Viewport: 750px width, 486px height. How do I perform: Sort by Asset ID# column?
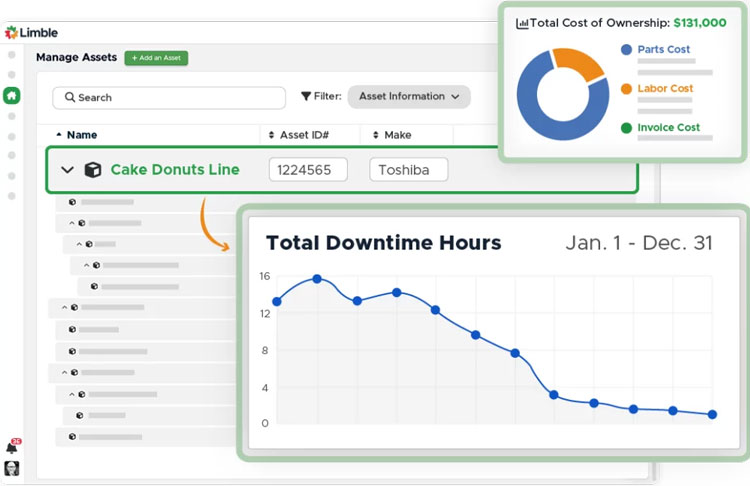[x=299, y=135]
